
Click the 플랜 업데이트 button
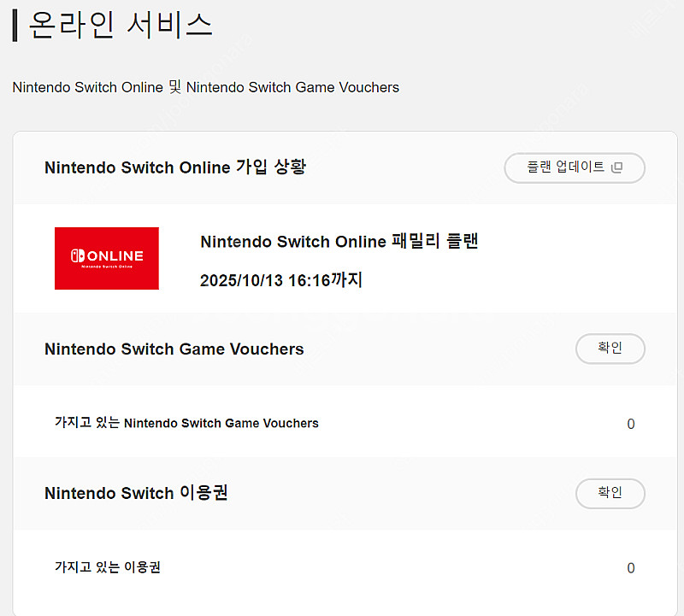574,167
